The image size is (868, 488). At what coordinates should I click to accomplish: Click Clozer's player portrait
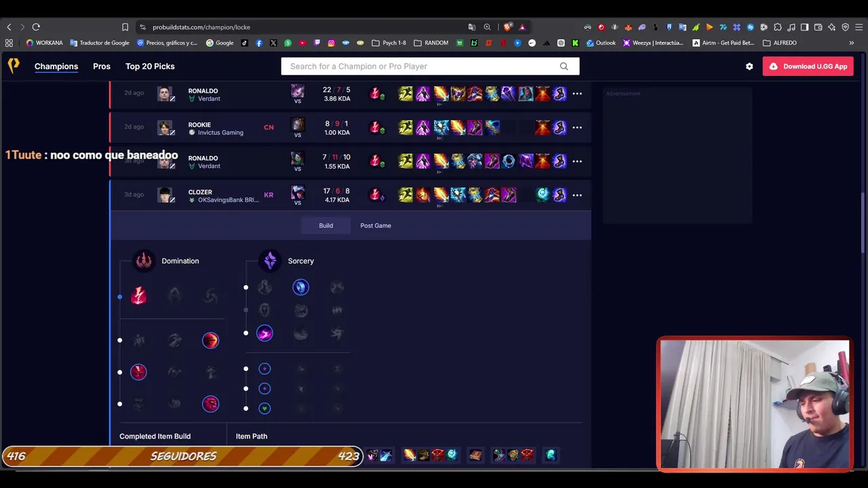click(x=165, y=195)
